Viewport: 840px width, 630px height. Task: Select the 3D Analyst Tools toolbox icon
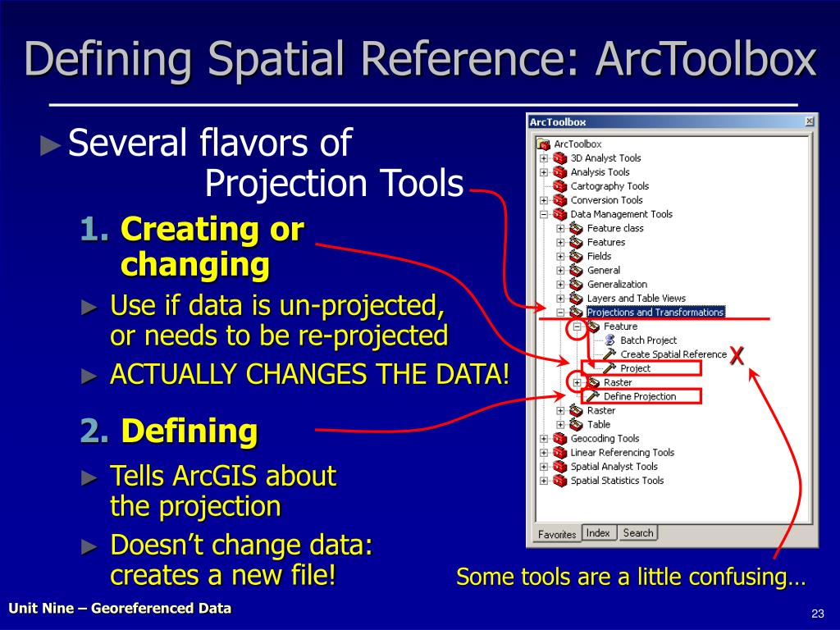tap(559, 158)
